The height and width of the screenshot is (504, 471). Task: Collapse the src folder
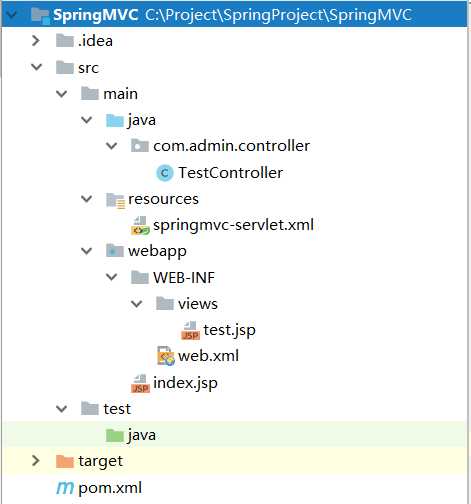pos(36,67)
